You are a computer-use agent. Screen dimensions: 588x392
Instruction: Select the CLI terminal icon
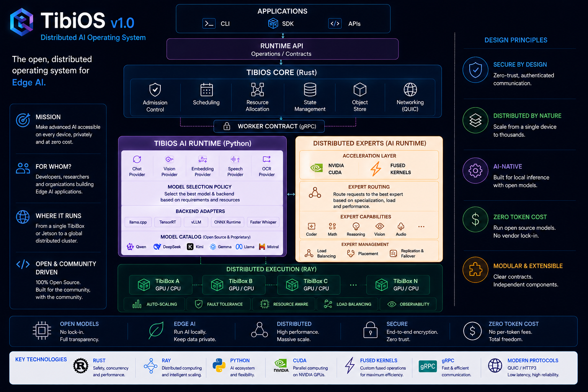click(209, 24)
